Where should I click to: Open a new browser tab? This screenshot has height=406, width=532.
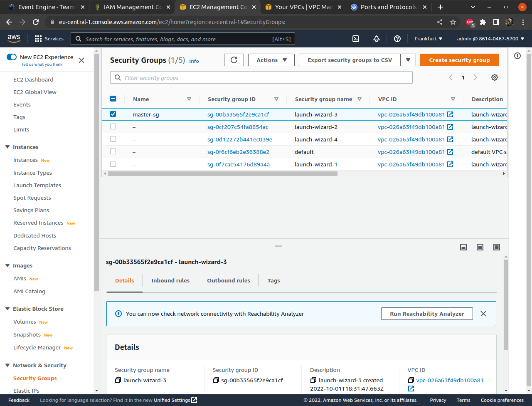click(x=441, y=7)
